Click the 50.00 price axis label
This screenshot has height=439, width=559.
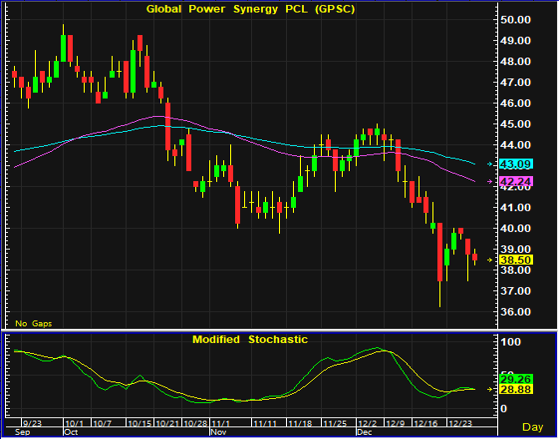[515, 20]
